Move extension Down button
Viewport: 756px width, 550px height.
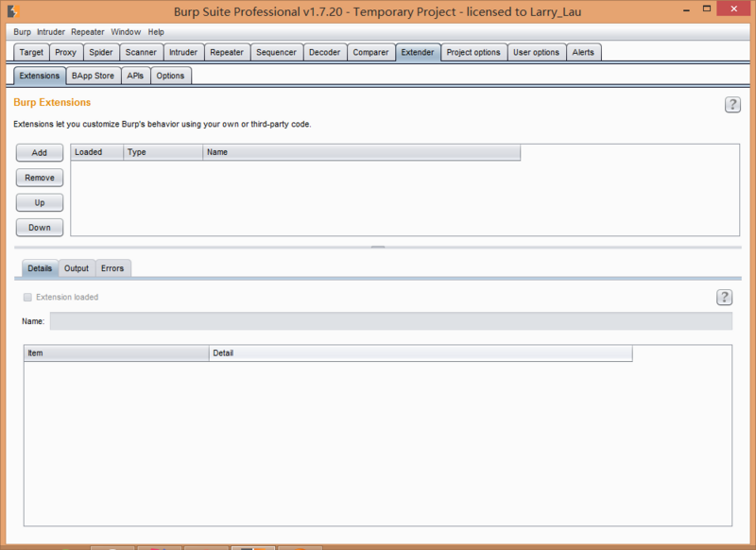point(40,228)
